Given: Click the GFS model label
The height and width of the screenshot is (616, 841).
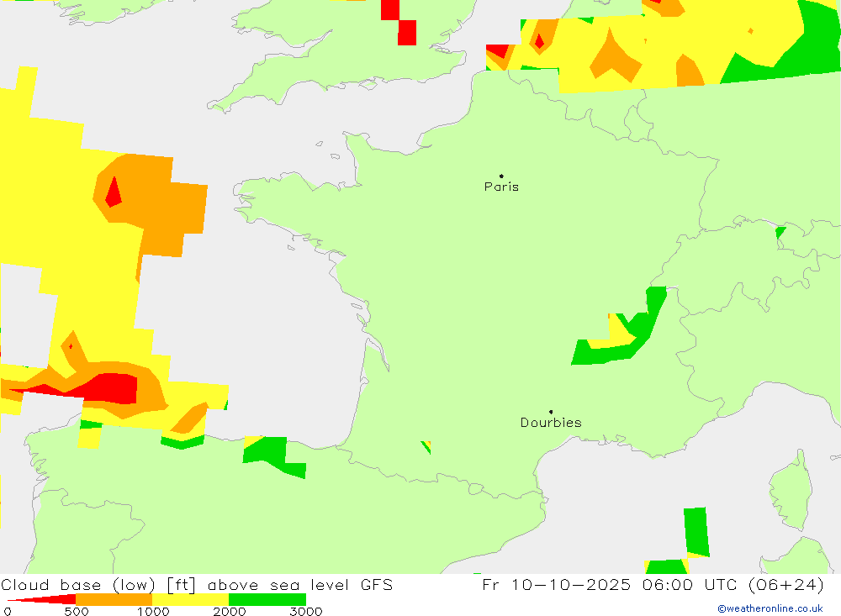Looking at the screenshot, I should [377, 584].
